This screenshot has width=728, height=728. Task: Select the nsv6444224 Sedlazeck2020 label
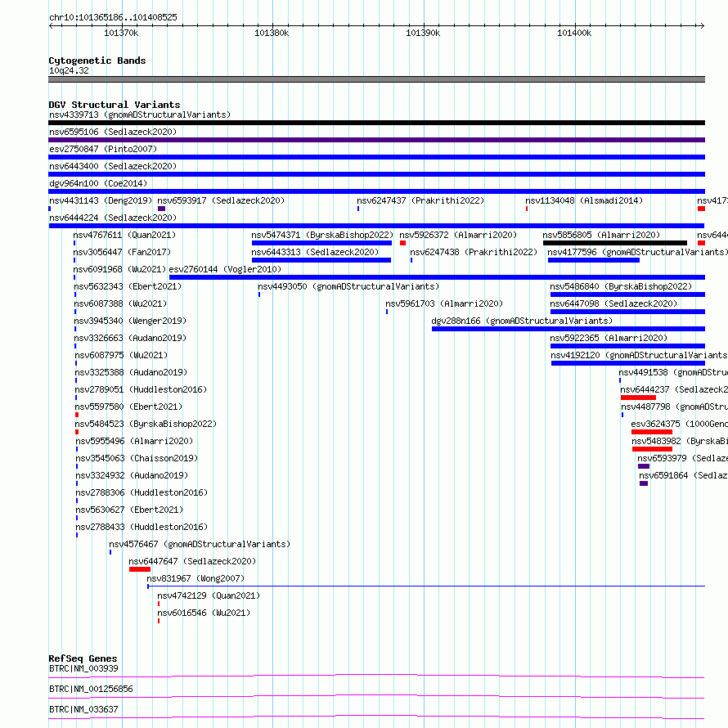[x=113, y=218]
